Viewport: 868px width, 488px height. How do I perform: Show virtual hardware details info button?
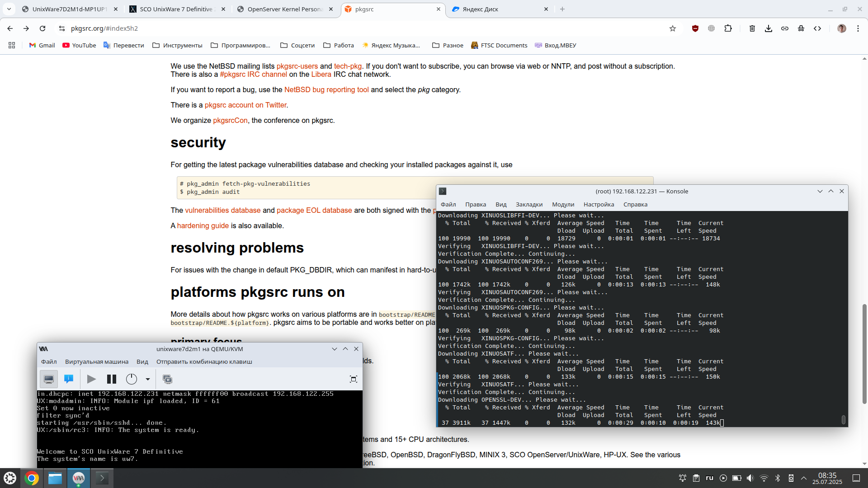pyautogui.click(x=69, y=379)
